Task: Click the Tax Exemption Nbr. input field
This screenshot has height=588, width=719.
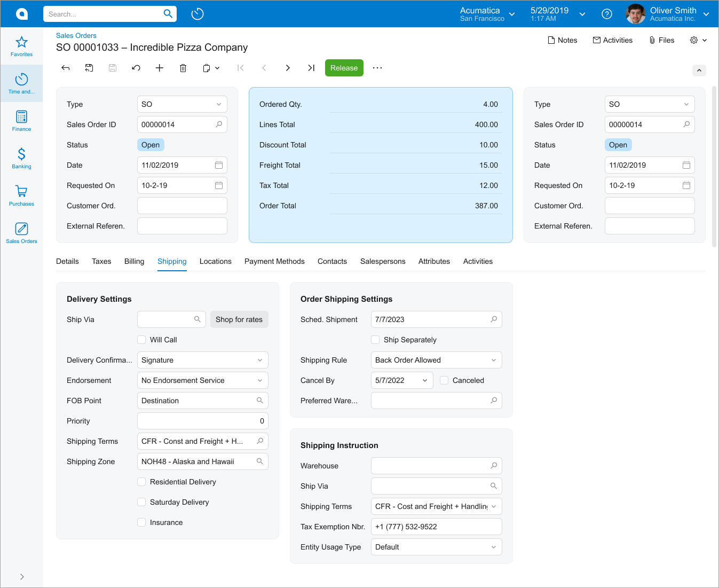Action: [x=436, y=527]
